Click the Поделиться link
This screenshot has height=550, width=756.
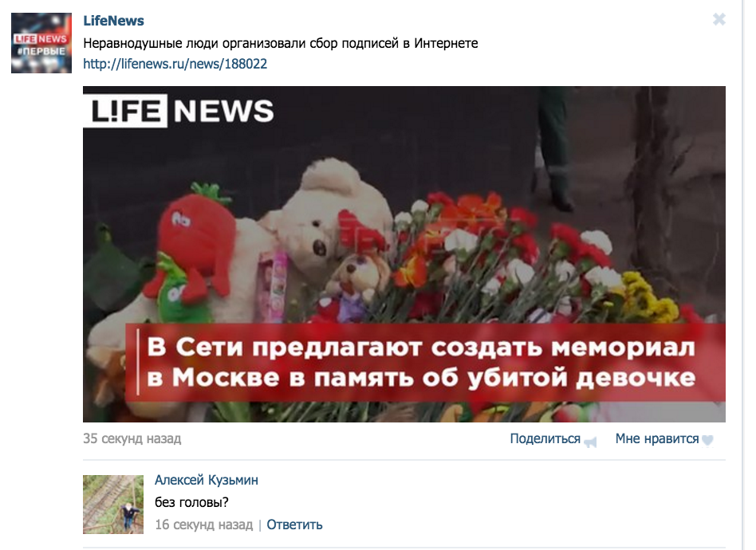click(x=545, y=438)
